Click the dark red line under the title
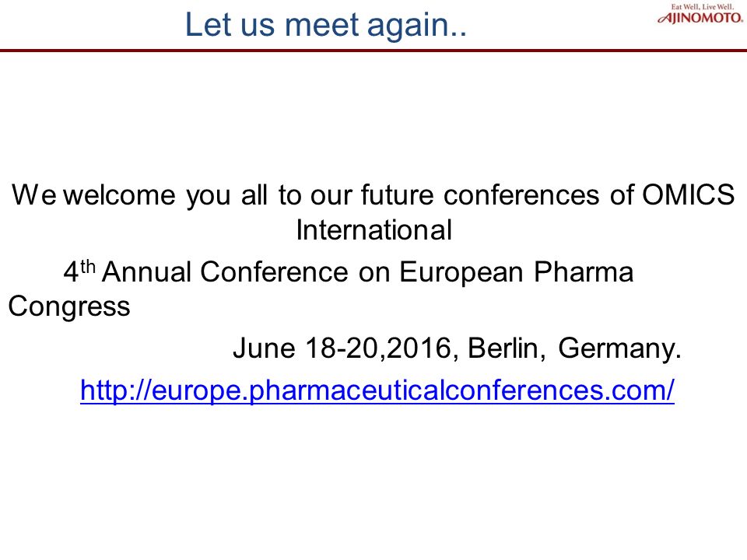This screenshot has height=560, width=747. coord(373,51)
